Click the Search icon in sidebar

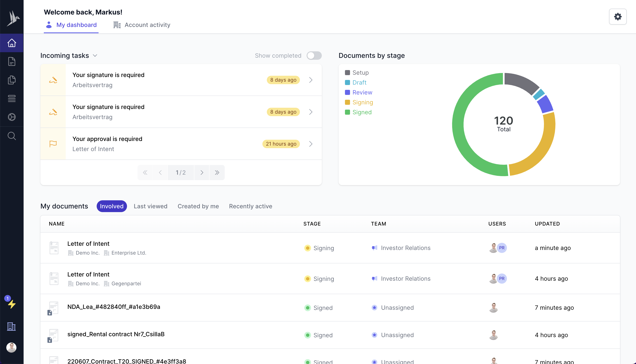(12, 136)
